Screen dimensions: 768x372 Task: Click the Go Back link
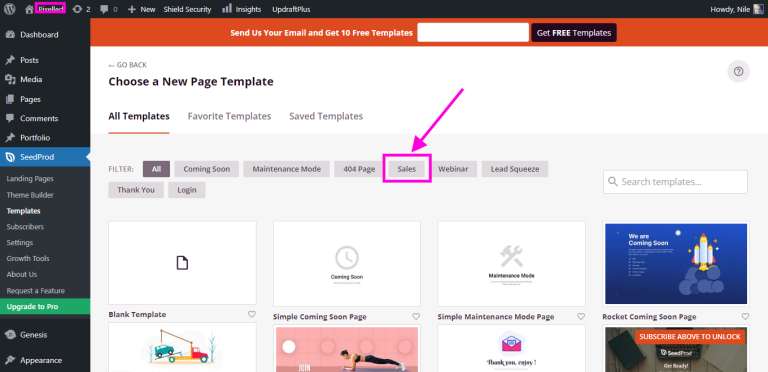[127, 65]
